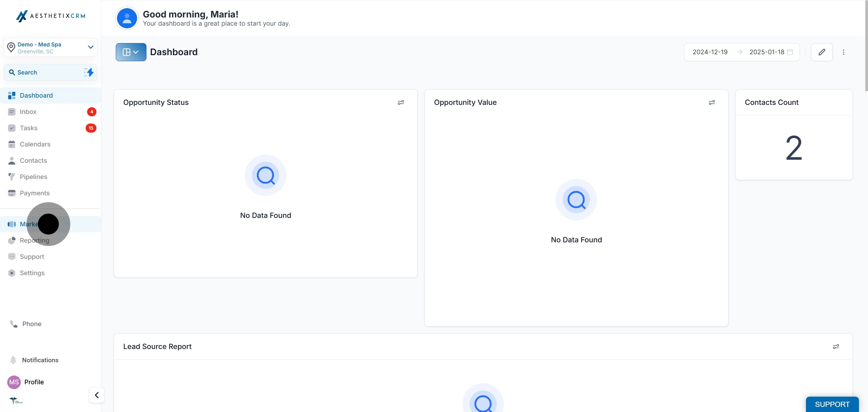Open the three-dot dashboard options menu
868x412 pixels.
[x=843, y=52]
